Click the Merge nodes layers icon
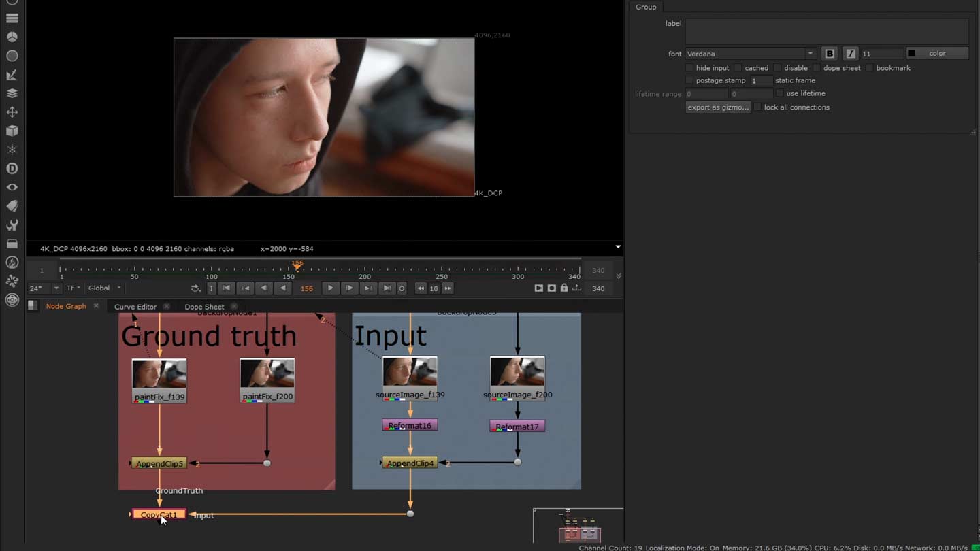Image resolution: width=980 pixels, height=551 pixels. [x=11, y=94]
